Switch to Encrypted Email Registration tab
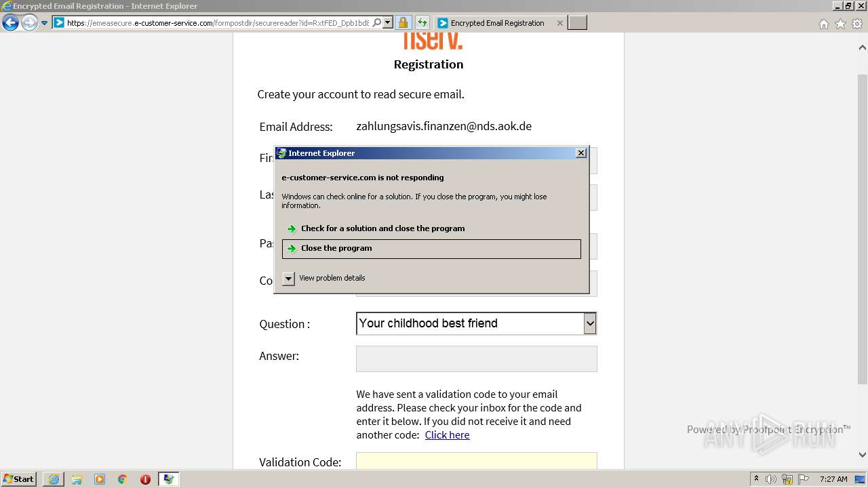868x488 pixels. point(497,23)
